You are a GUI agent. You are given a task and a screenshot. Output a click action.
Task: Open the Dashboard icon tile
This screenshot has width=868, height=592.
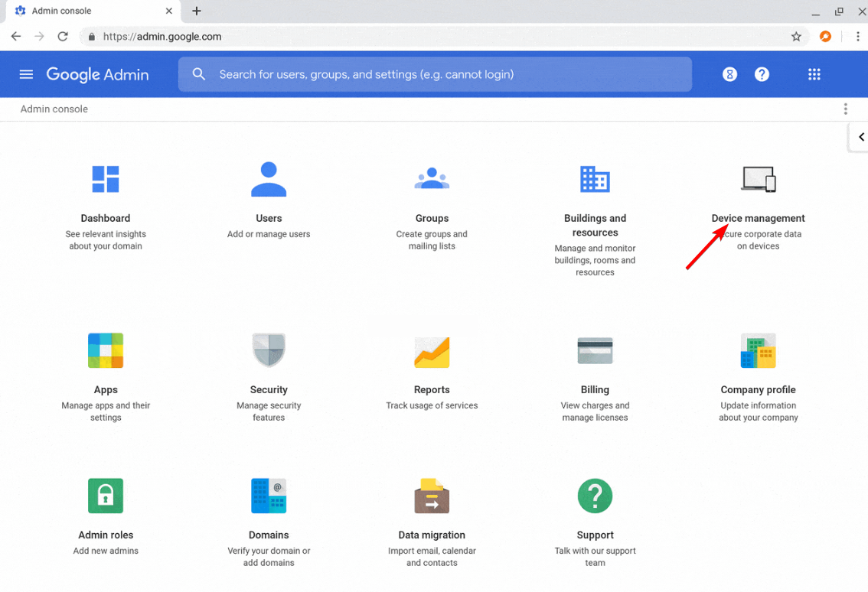105,179
